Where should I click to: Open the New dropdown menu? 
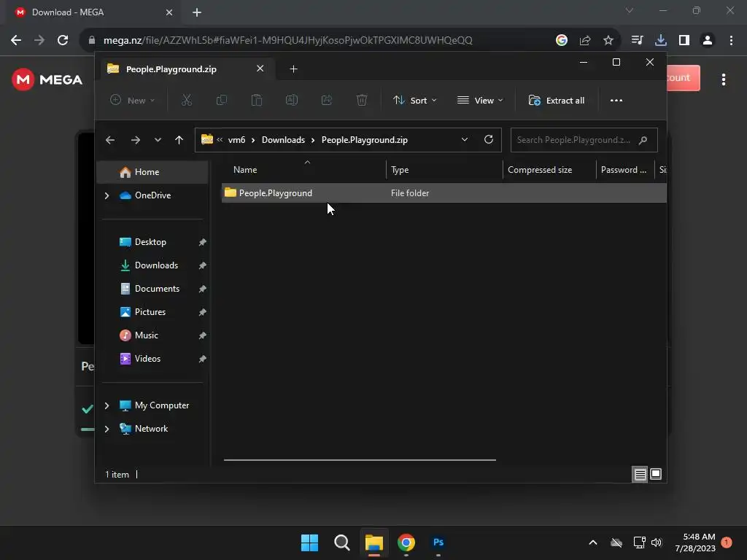point(132,101)
